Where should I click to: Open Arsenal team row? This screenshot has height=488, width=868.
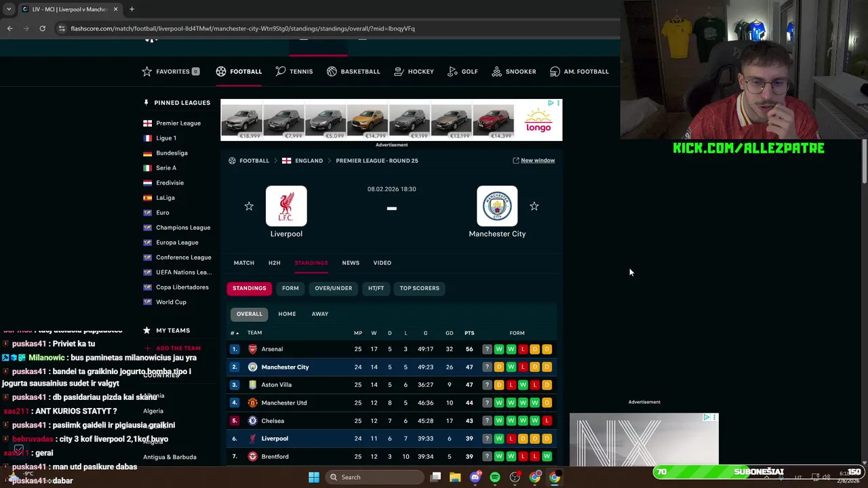click(392, 349)
